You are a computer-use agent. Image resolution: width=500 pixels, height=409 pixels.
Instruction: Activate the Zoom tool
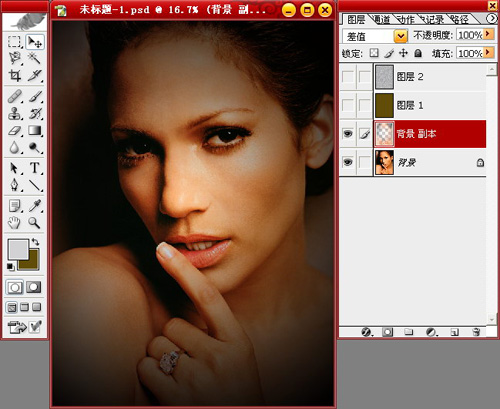pos(34,223)
